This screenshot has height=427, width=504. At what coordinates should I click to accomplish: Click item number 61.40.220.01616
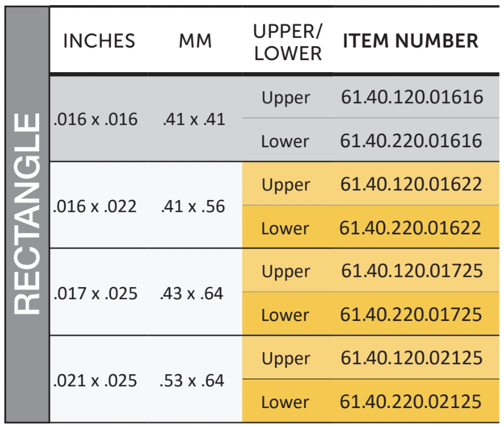pos(411,140)
